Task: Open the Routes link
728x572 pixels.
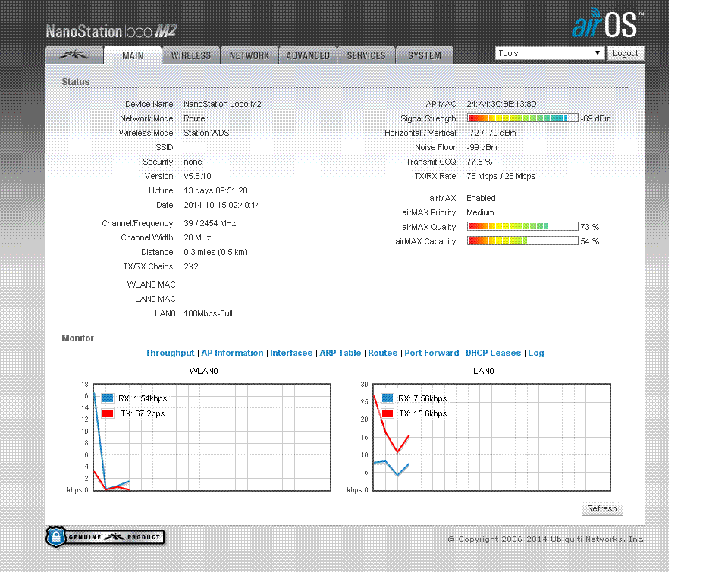Action: tap(383, 353)
